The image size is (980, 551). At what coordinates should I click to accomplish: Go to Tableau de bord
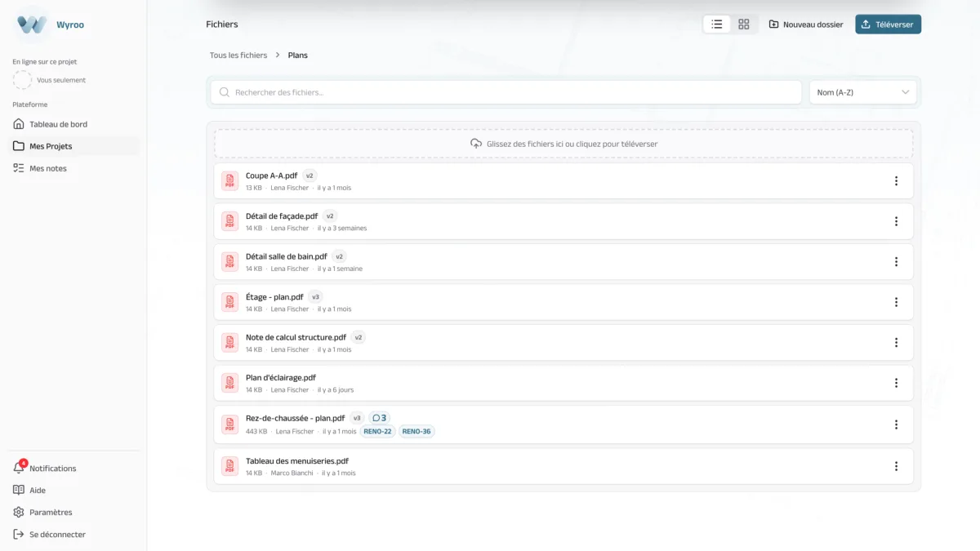click(x=73, y=124)
